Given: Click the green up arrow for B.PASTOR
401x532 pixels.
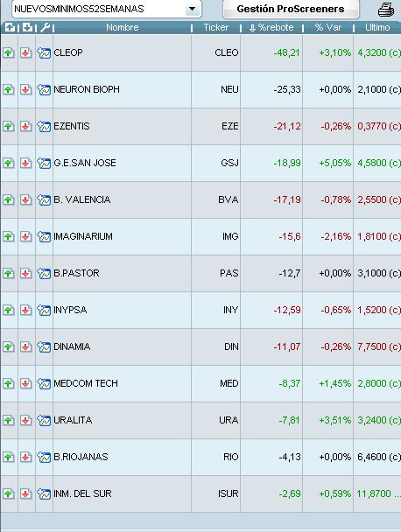Looking at the screenshot, I should pos(9,273).
